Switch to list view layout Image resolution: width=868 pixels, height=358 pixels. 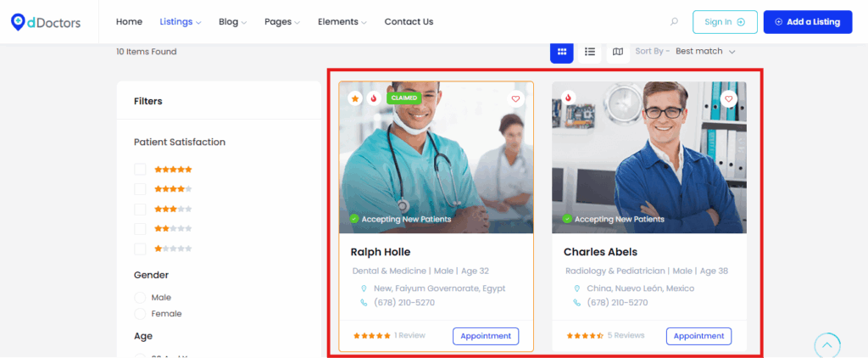[x=590, y=52]
